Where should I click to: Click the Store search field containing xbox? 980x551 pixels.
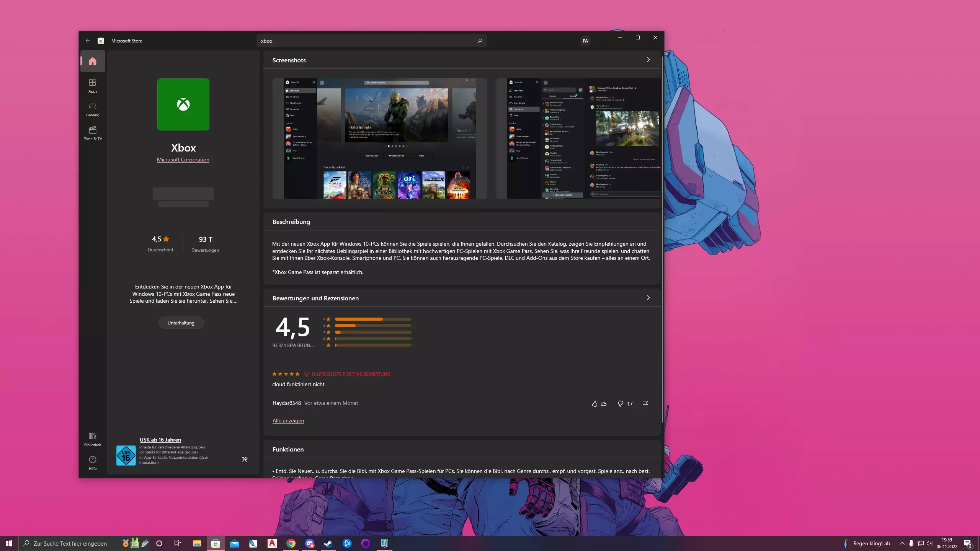pos(371,41)
